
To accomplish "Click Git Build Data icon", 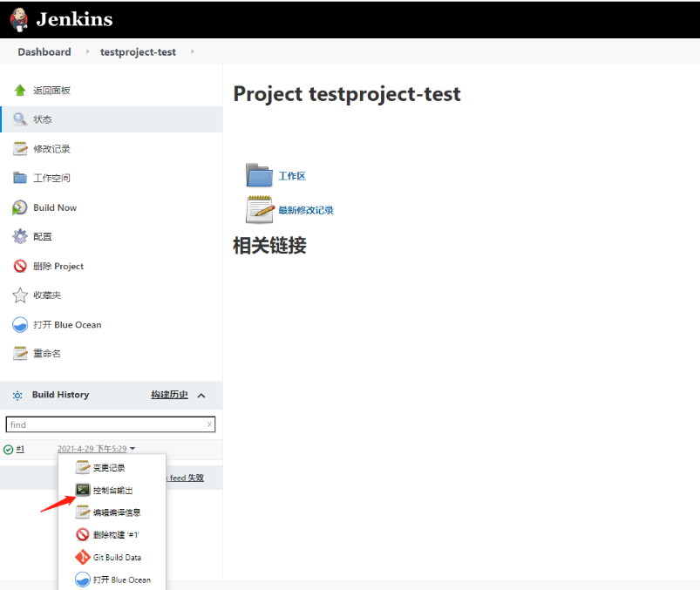I will click(83, 557).
